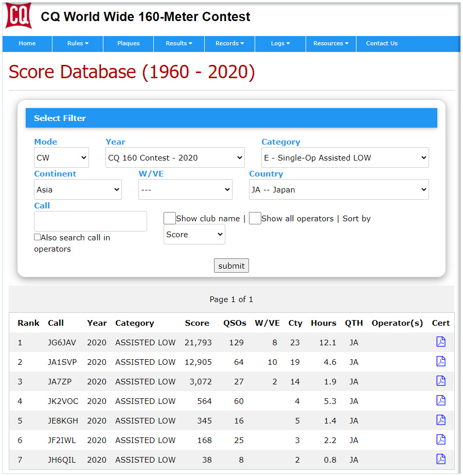Viewport: 463px width, 476px height.
Task: Enable Show club name checkbox
Action: [170, 218]
